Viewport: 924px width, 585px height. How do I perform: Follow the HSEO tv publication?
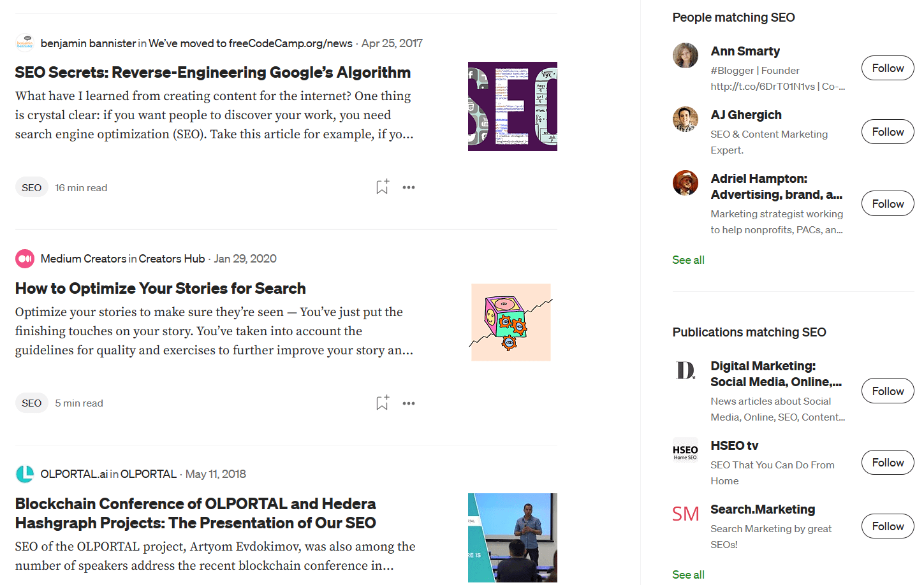[887, 462]
